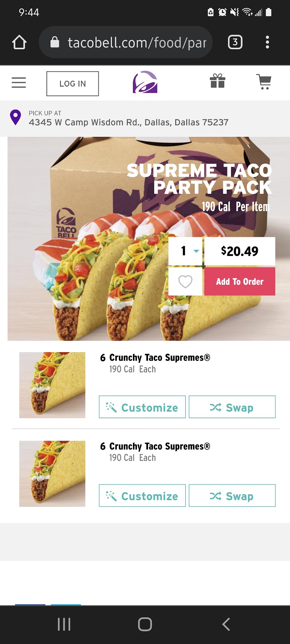Screen dimensions: 290x644
Task: Open the first taco thumbnail image
Action: 52,385
